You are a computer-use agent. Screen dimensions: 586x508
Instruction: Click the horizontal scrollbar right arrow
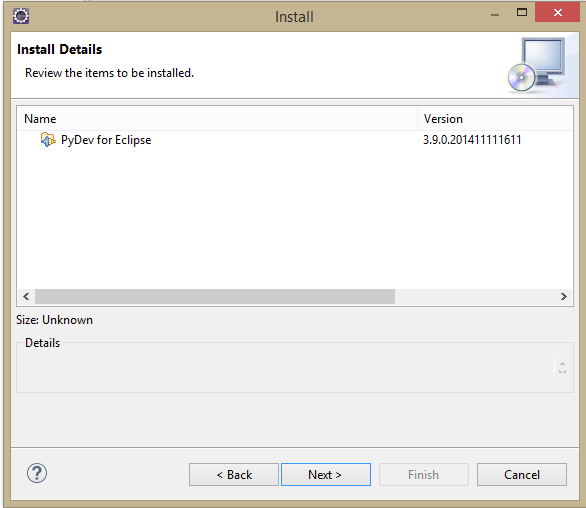pos(564,296)
